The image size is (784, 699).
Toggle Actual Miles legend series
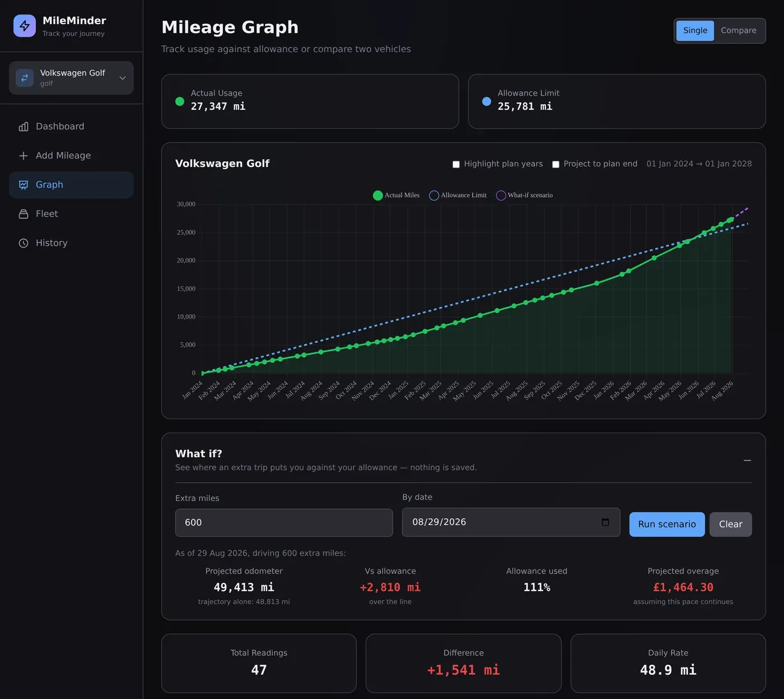pos(396,195)
